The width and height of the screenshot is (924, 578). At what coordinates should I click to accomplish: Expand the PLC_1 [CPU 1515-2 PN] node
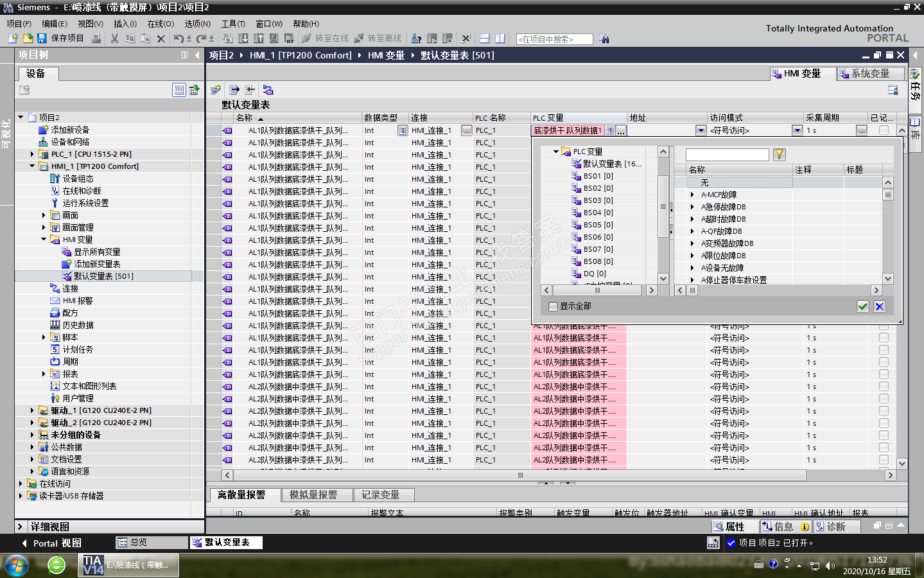coord(32,154)
